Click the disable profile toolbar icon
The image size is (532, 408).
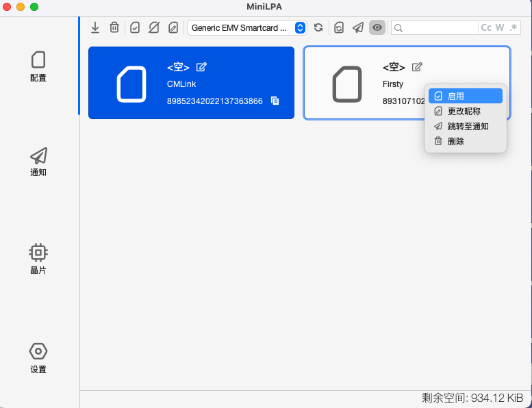[x=154, y=27]
